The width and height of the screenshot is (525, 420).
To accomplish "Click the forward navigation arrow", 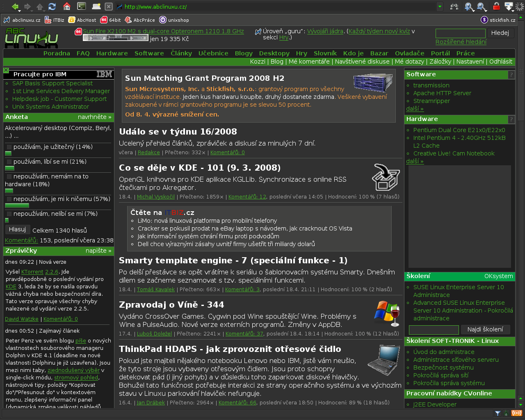I will click(27, 7).
